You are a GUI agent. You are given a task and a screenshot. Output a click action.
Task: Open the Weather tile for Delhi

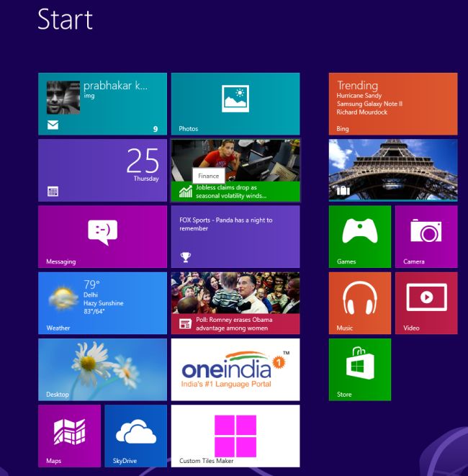pos(102,303)
